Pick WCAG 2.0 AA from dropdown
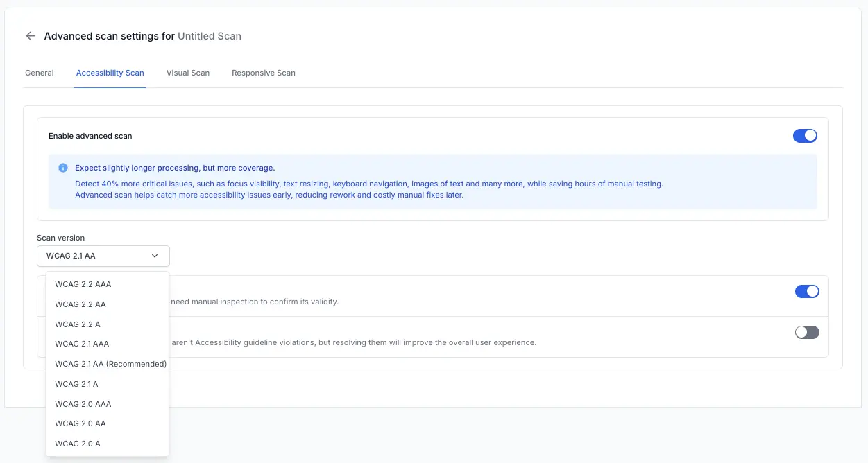This screenshot has width=868, height=463. point(80,423)
